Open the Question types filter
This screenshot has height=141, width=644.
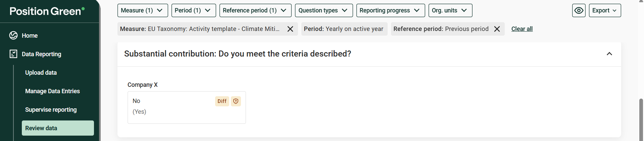[324, 10]
